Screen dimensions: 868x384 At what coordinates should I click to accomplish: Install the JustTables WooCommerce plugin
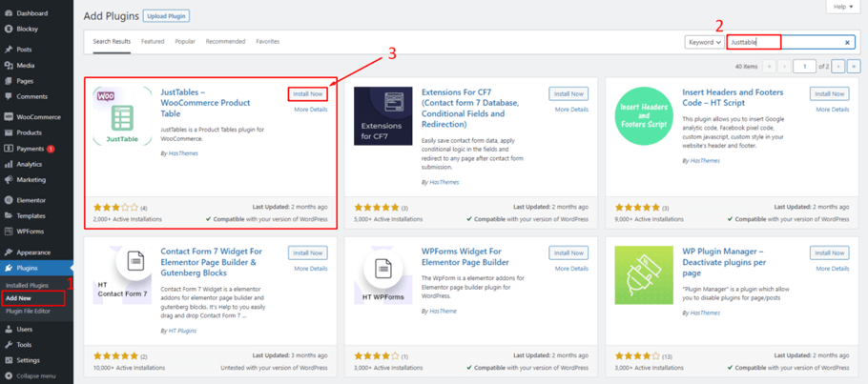pyautogui.click(x=307, y=94)
